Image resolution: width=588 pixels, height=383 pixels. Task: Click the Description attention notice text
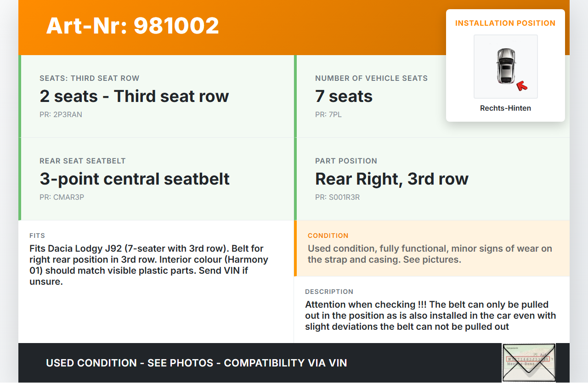430,315
